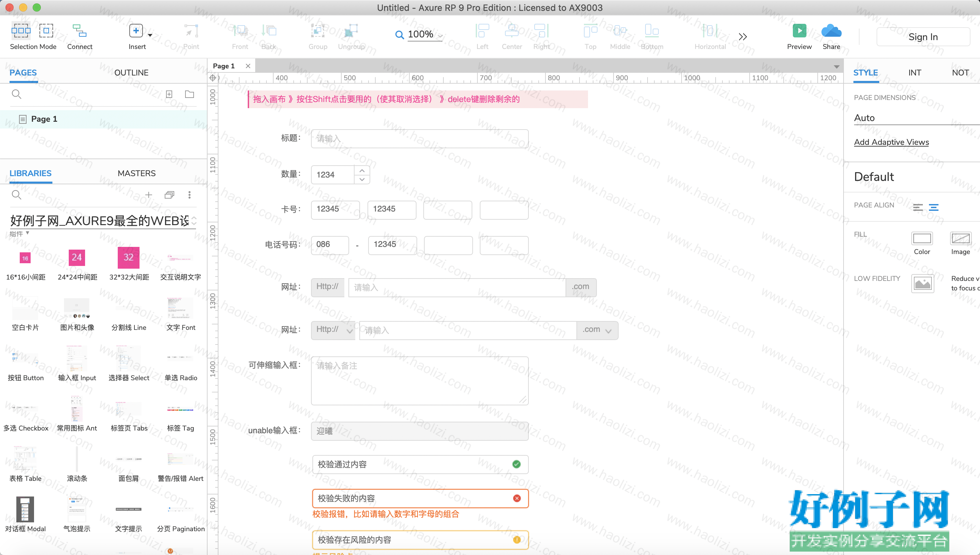Viewport: 980px width, 555px height.
Task: Add a new folder icon in Pages
Action: click(190, 94)
